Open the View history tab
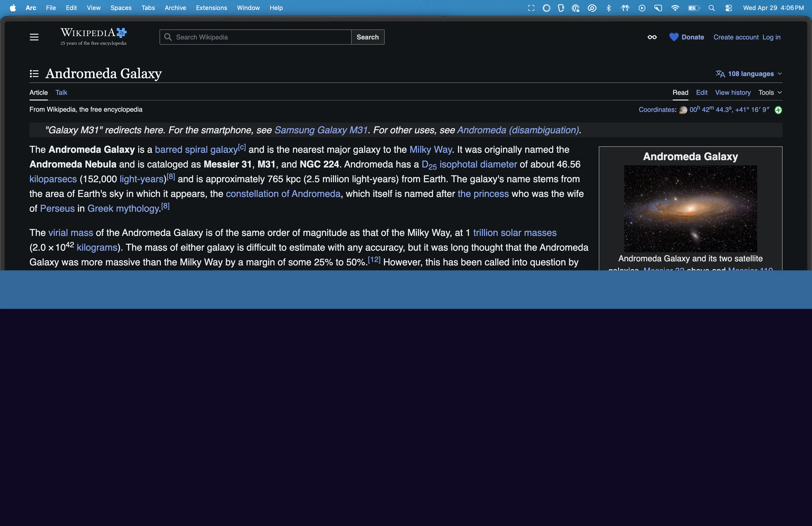The width and height of the screenshot is (812, 526). tap(733, 92)
